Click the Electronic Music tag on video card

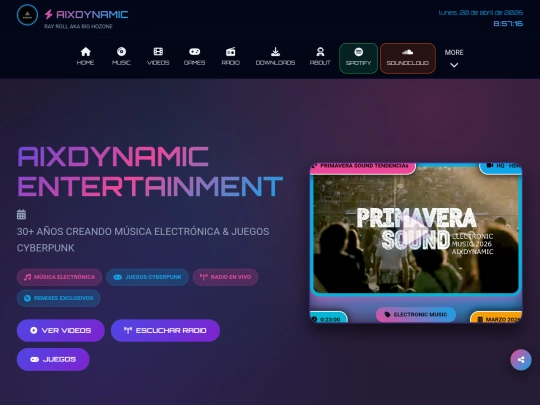tap(416, 314)
